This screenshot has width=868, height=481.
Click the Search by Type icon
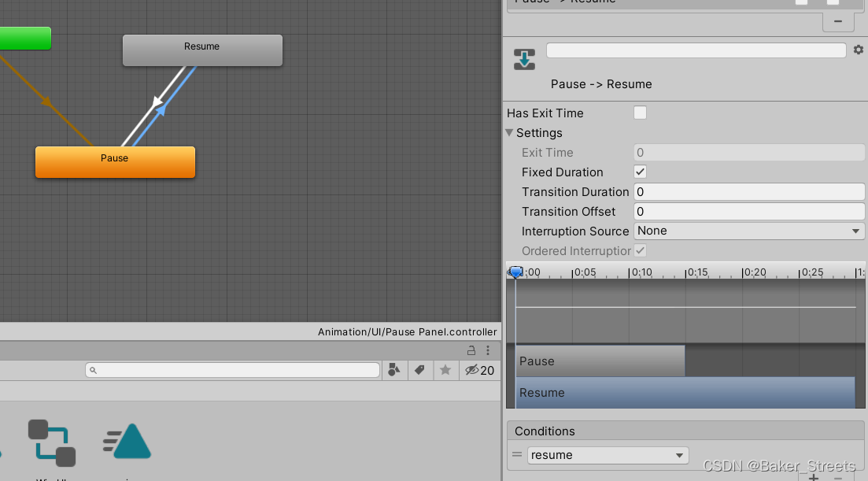[394, 370]
